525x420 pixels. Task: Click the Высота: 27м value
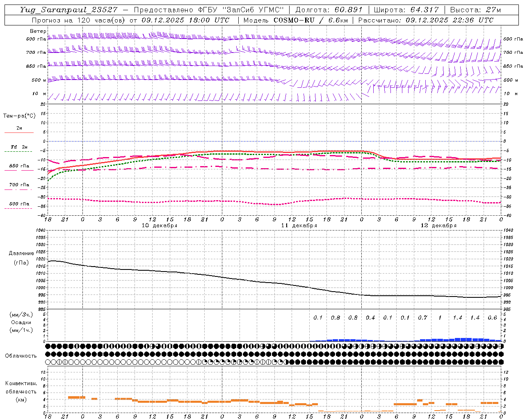point(475,10)
